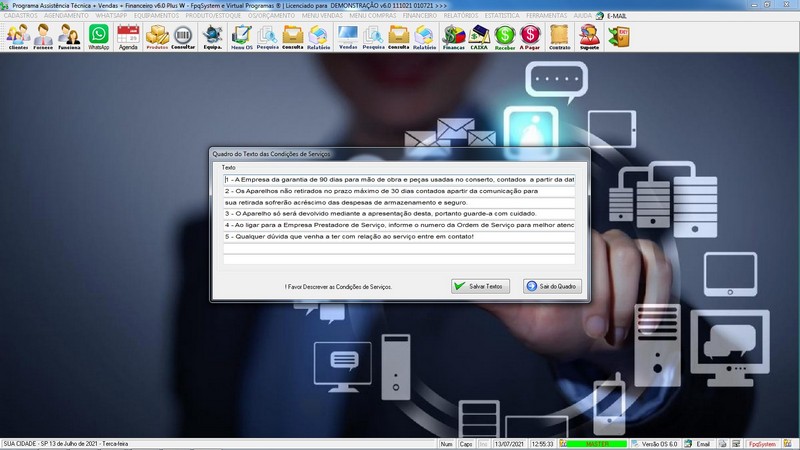800x450 pixels.
Task: Click the date 13/07/2021 in status bar
Action: point(509,444)
